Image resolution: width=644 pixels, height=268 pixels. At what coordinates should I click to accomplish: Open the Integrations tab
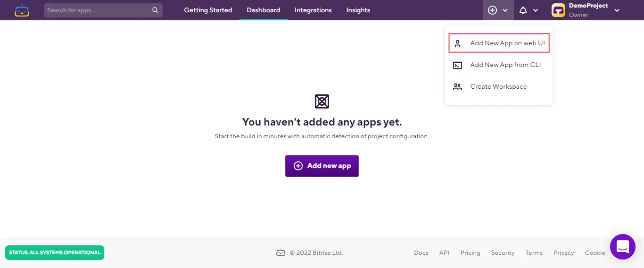[x=313, y=10]
